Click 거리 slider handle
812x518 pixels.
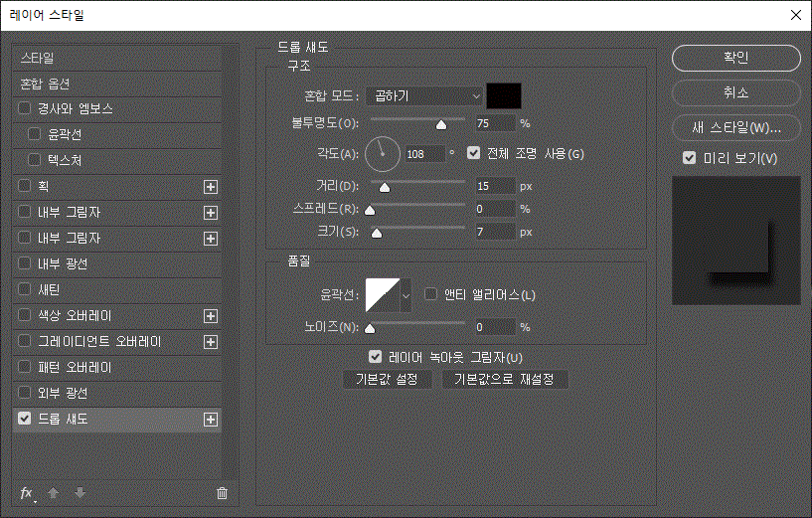point(385,188)
